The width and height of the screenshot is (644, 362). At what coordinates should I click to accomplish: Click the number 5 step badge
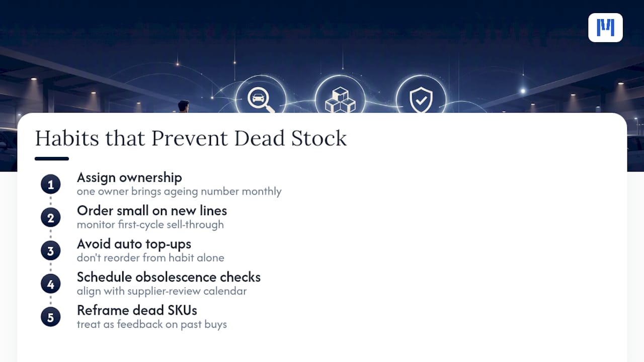tap(50, 317)
